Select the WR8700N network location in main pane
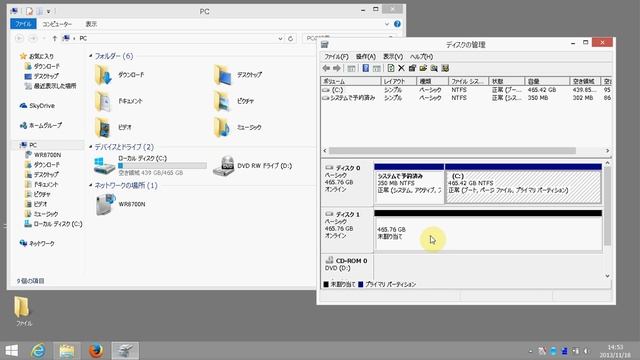This screenshot has width=640, height=360. (x=120, y=204)
